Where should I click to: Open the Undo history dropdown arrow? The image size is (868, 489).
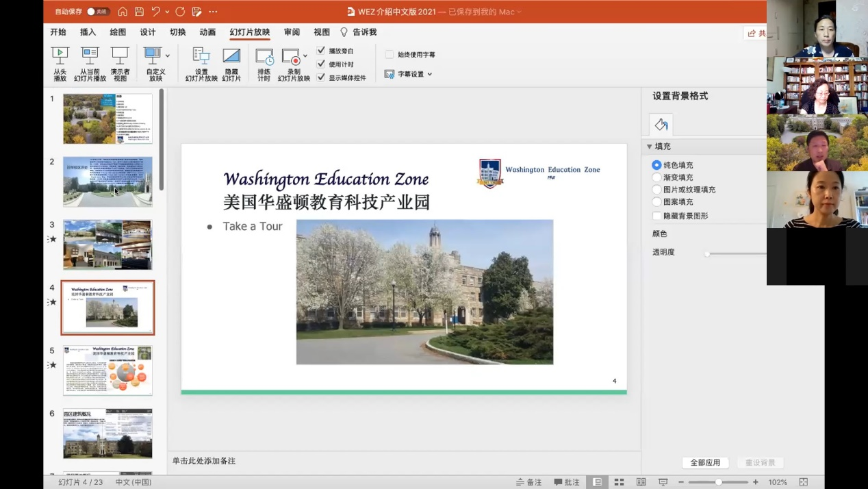click(x=167, y=12)
